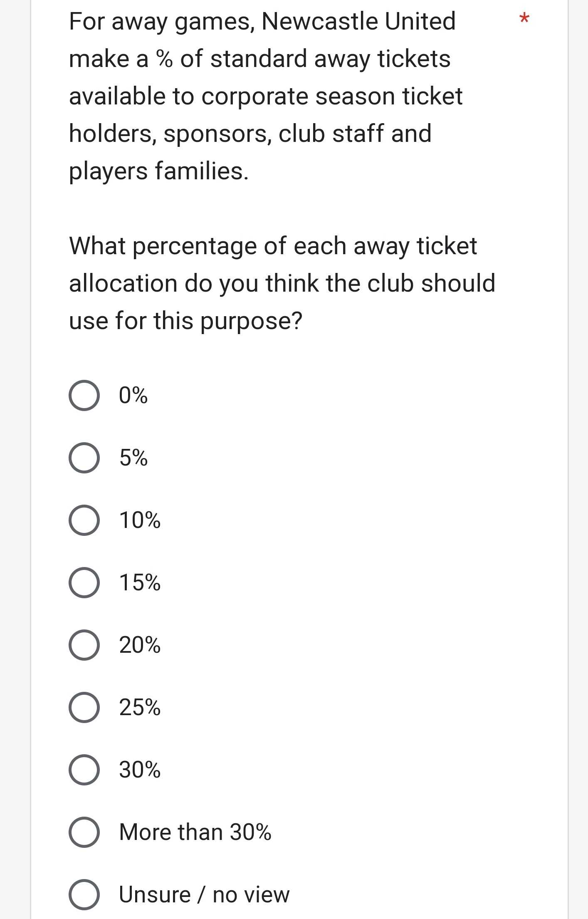Click the red required asterisk
588x919 pixels.
(x=524, y=19)
